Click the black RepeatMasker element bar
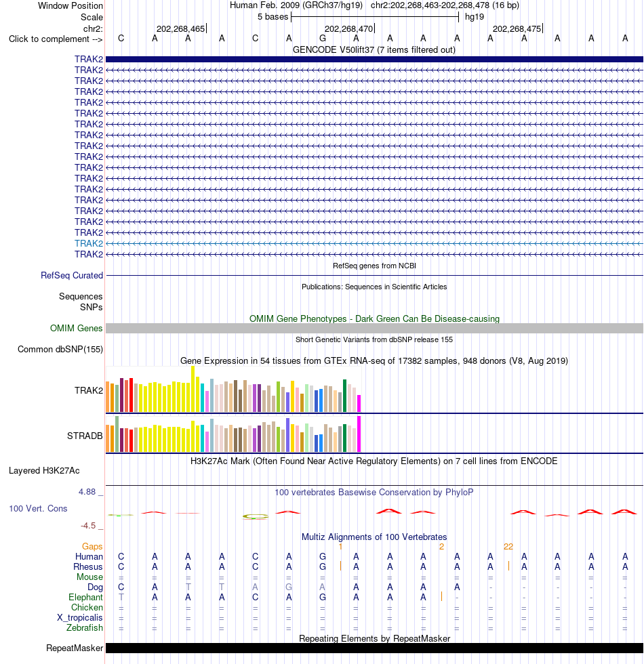 tap(374, 648)
